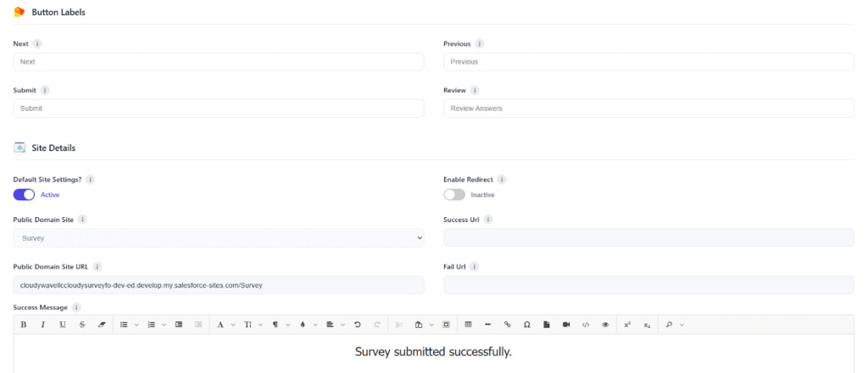
Task: Toggle preview with the eye icon
Action: pyautogui.click(x=605, y=325)
